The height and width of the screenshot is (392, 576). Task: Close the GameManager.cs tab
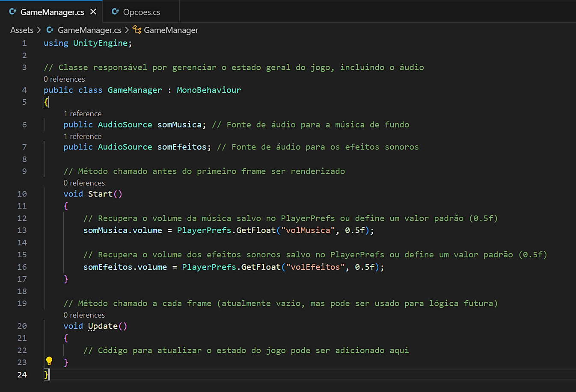93,12
